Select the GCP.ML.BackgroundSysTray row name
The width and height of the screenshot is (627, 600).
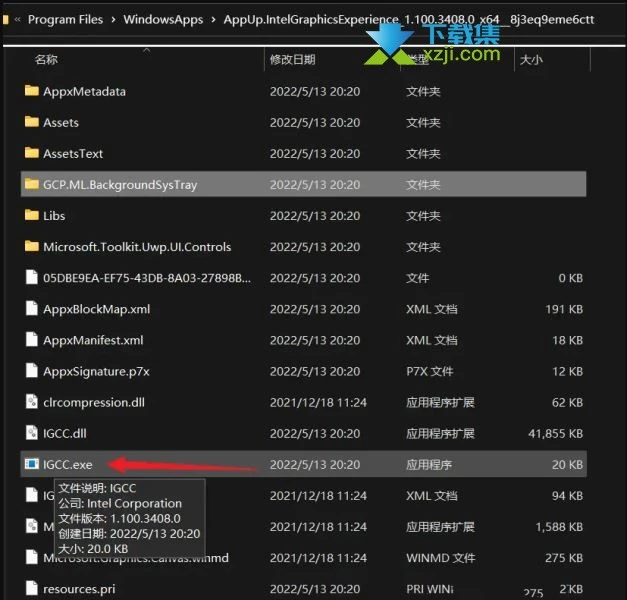tap(120, 185)
